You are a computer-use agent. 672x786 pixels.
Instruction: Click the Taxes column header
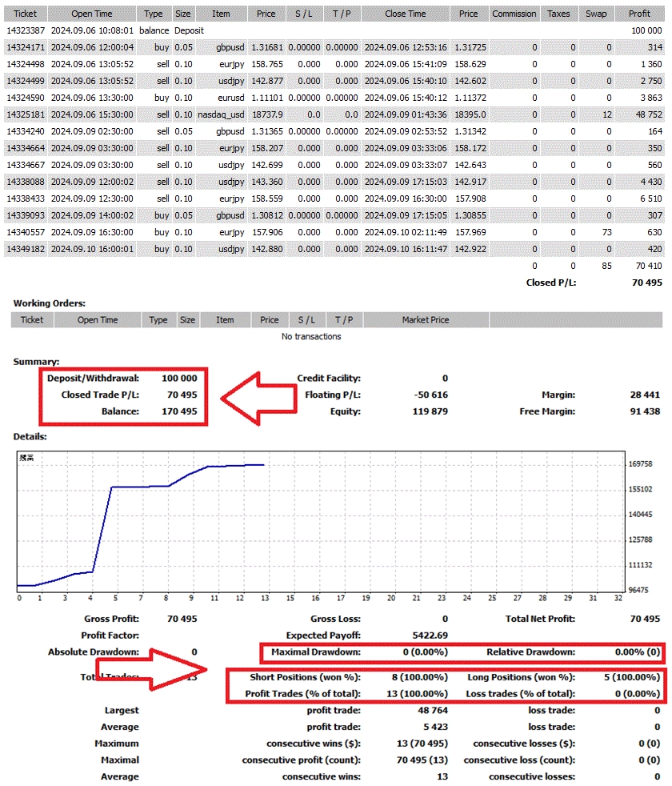coord(558,14)
